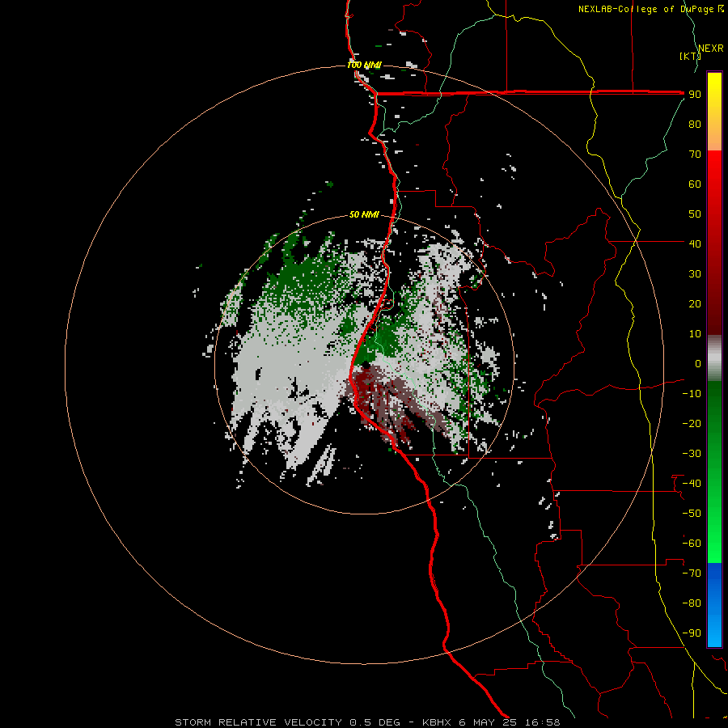Pick the blue segment of the color bar
The height and width of the screenshot is (728, 728).
coord(714,605)
